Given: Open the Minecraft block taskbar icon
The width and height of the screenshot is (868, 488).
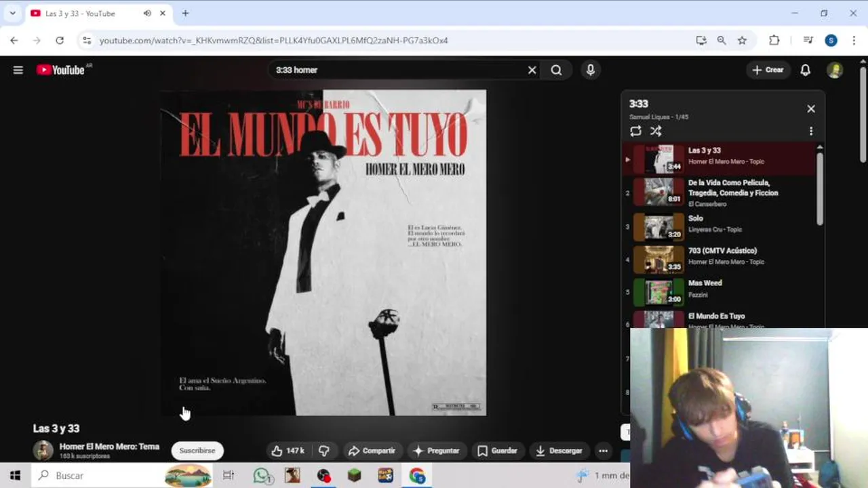Looking at the screenshot, I should [x=355, y=476].
